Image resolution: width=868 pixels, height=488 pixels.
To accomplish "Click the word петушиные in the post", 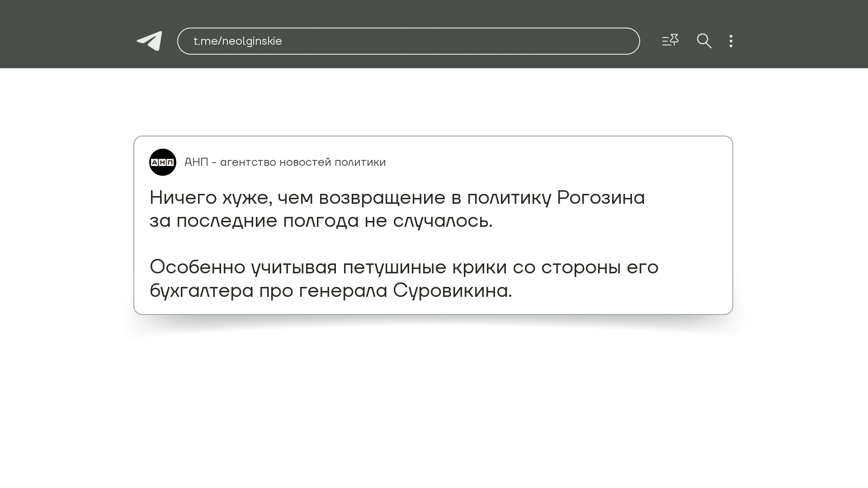I will [394, 267].
